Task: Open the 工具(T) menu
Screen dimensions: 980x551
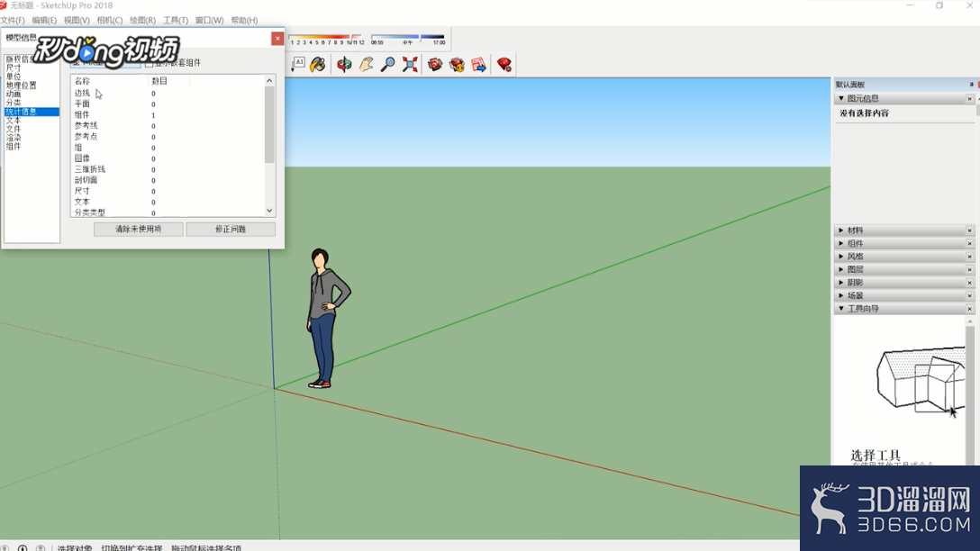Action: pyautogui.click(x=176, y=20)
